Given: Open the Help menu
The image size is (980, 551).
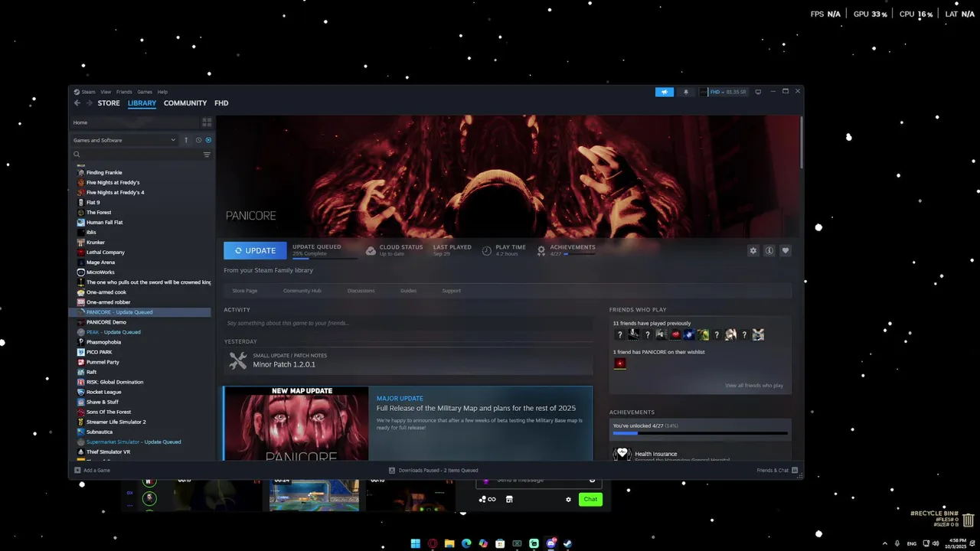Looking at the screenshot, I should click(x=162, y=92).
